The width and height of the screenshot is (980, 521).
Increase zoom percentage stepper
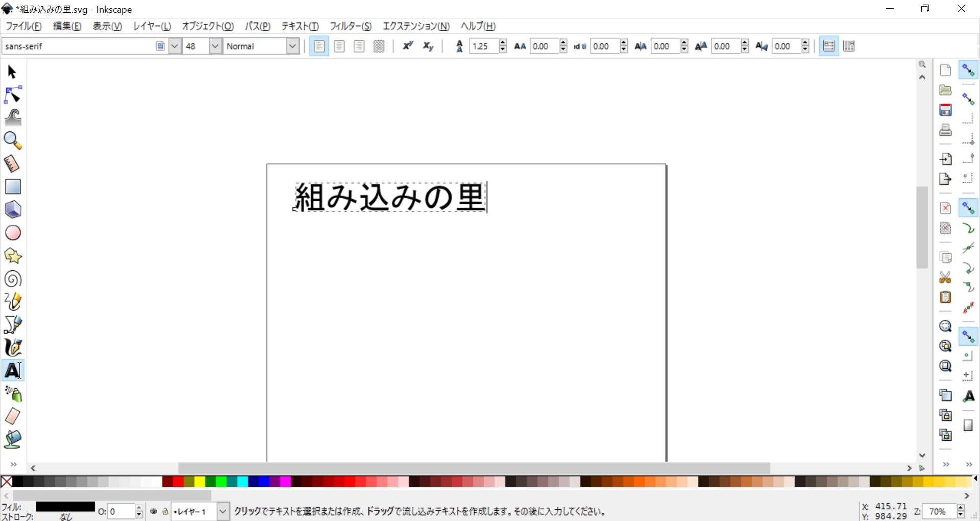point(961,507)
